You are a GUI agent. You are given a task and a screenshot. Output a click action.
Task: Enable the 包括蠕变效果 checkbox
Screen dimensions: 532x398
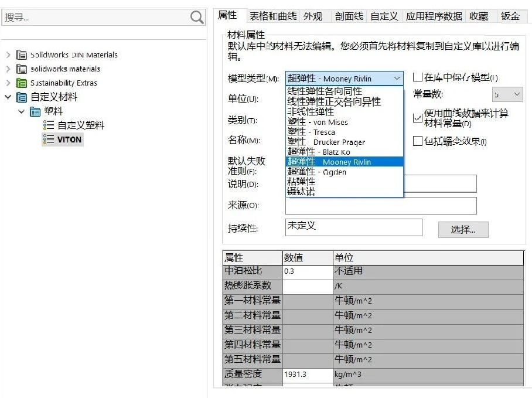(417, 141)
